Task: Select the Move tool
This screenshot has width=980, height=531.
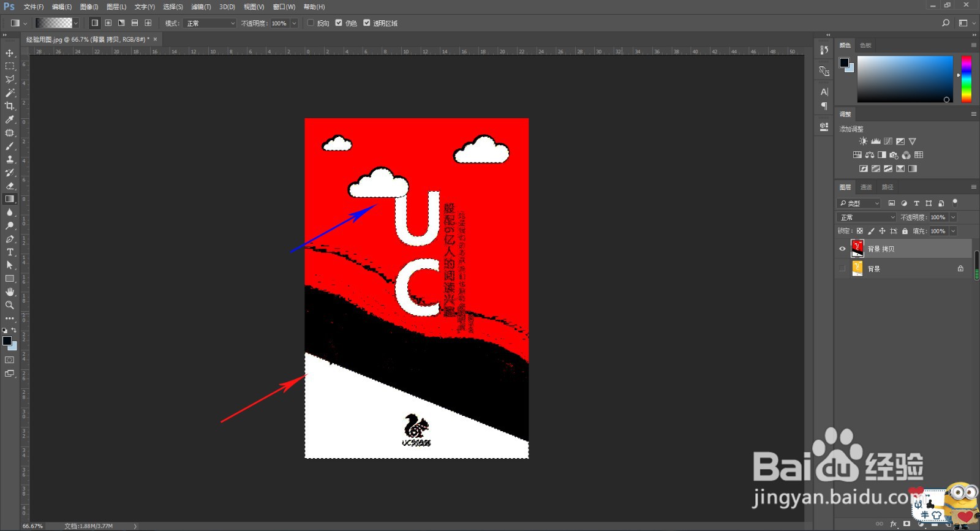Action: coord(10,53)
